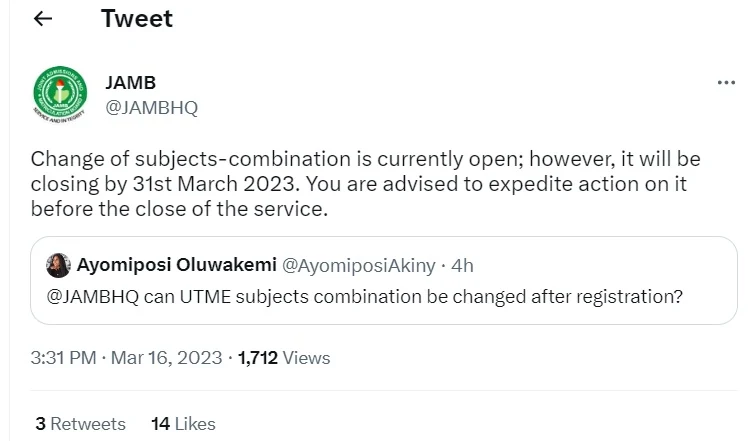The height and width of the screenshot is (441, 752).
Task: Open the more options ellipsis menu
Action: pyautogui.click(x=726, y=83)
